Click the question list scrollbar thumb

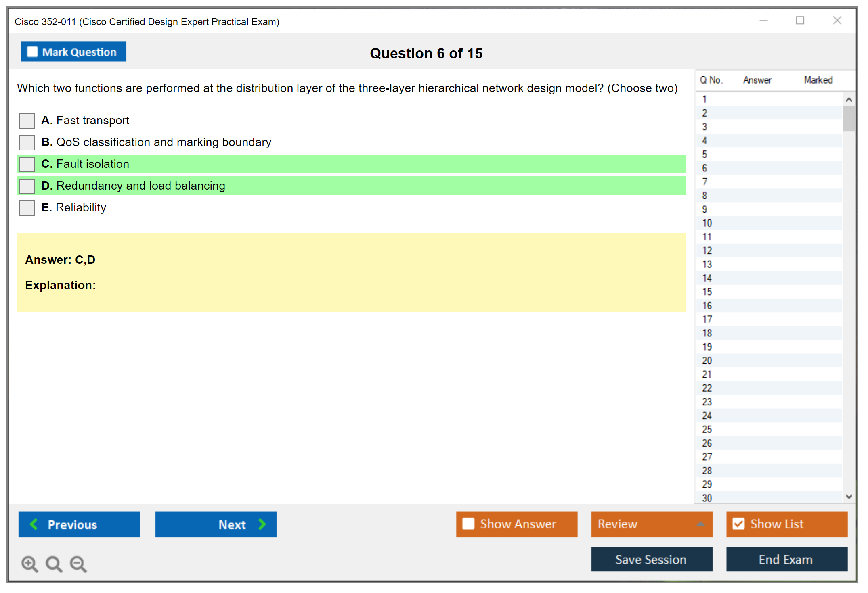[x=849, y=118]
